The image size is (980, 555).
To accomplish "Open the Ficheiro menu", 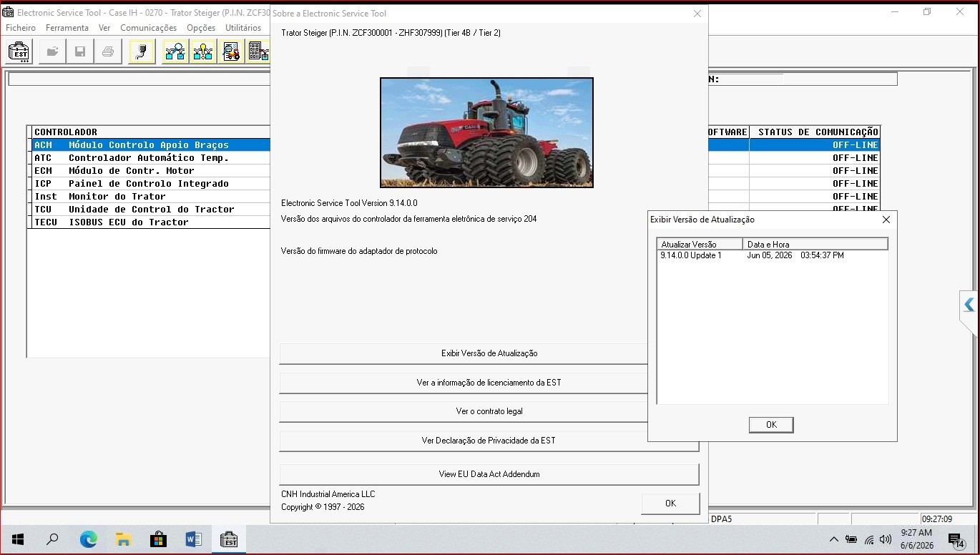I will [21, 28].
